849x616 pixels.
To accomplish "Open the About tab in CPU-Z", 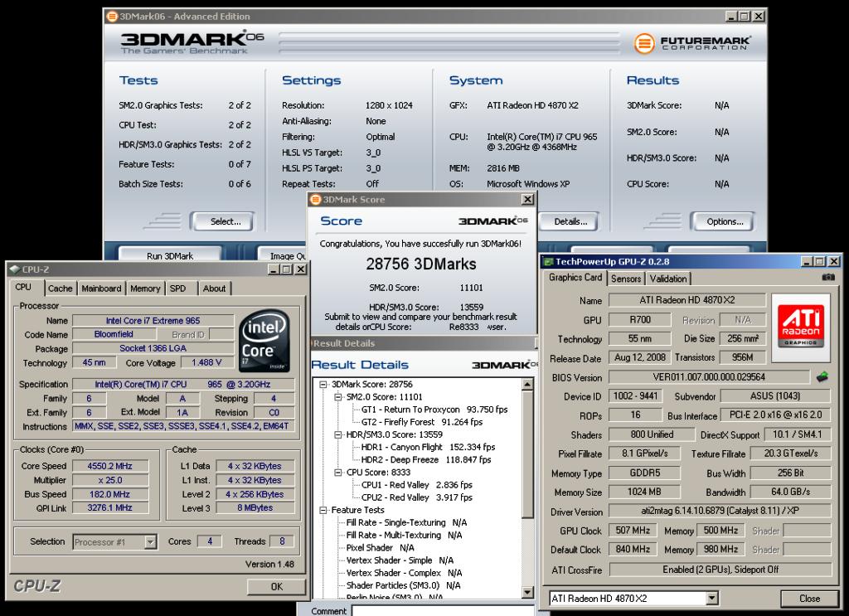I will point(215,289).
